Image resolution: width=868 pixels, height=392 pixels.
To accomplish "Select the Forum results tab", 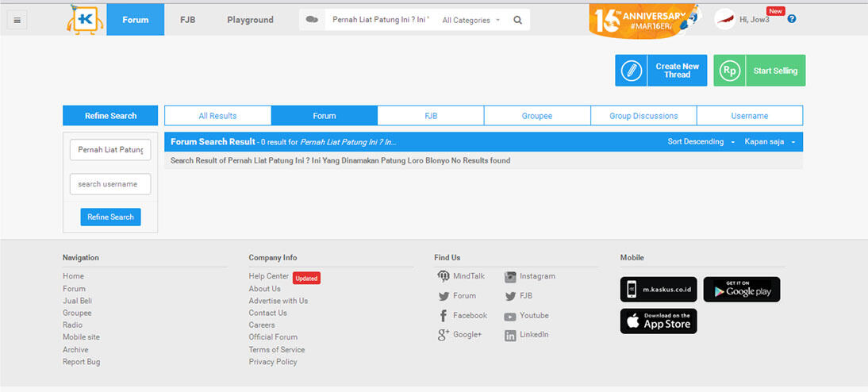I will click(x=325, y=116).
